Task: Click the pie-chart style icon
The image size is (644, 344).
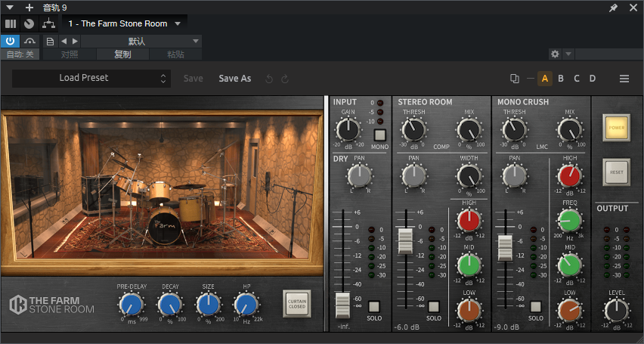Action: click(x=29, y=24)
